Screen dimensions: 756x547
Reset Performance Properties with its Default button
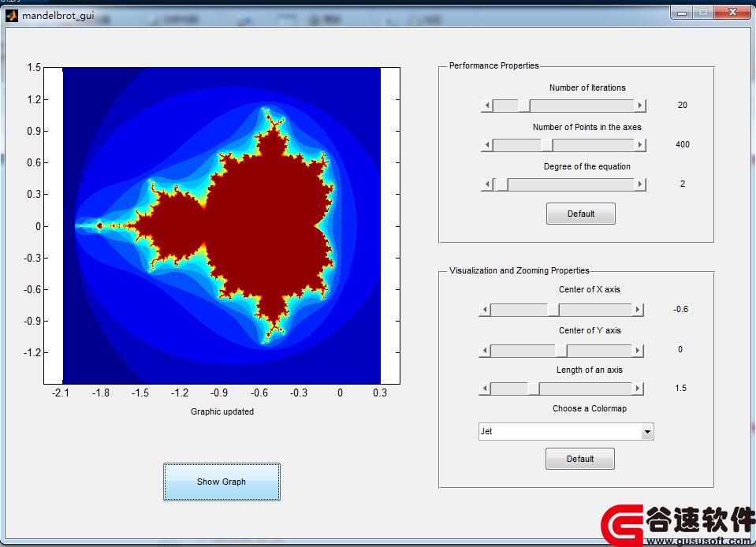click(580, 214)
